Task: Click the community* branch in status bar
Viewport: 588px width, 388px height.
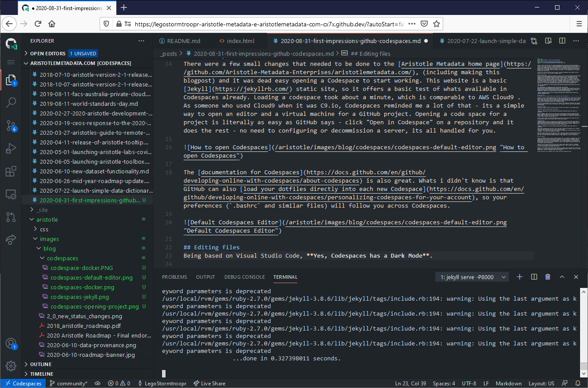Action: click(x=69, y=383)
